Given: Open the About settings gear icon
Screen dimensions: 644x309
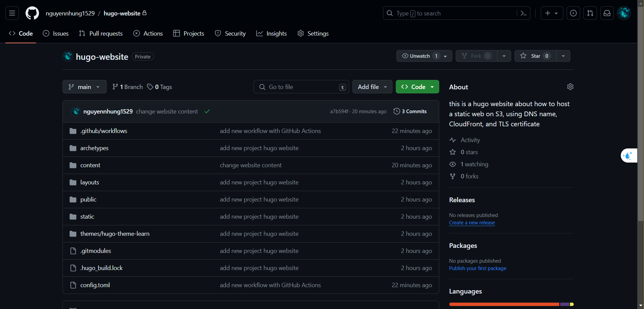Looking at the screenshot, I should 570,87.
